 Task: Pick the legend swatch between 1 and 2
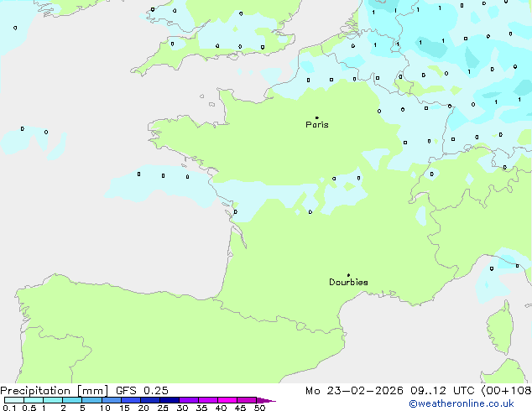click(x=53, y=400)
